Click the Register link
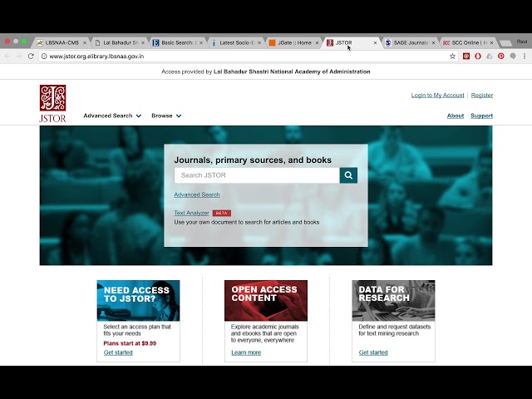Screen dimensions: 532x399 [x=482, y=96]
